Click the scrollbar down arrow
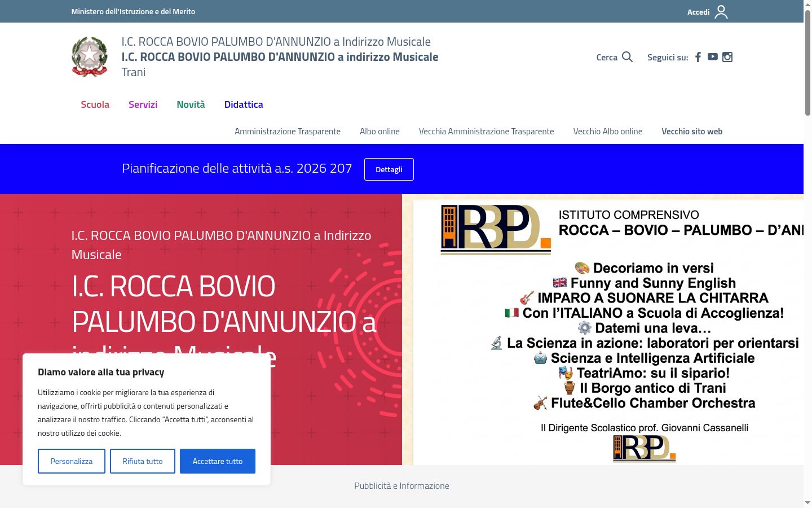Image resolution: width=812 pixels, height=508 pixels. coord(807,502)
